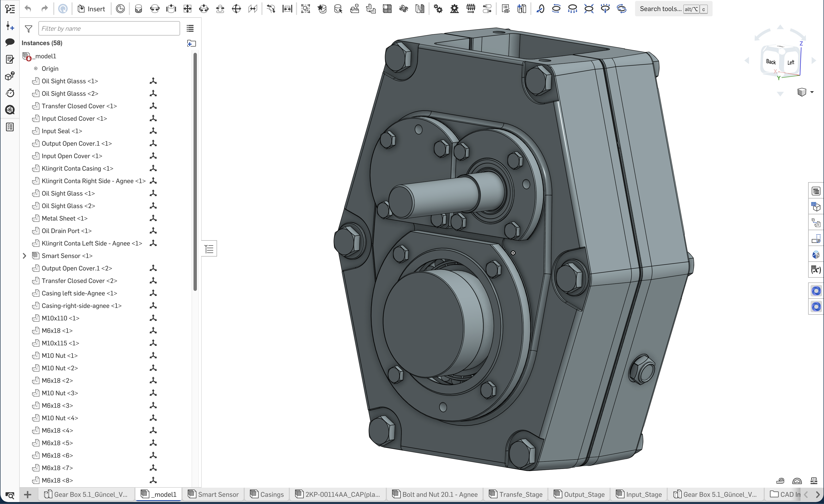The height and width of the screenshot is (504, 824).
Task: Select the Fastened mate tool
Action: click(x=139, y=9)
